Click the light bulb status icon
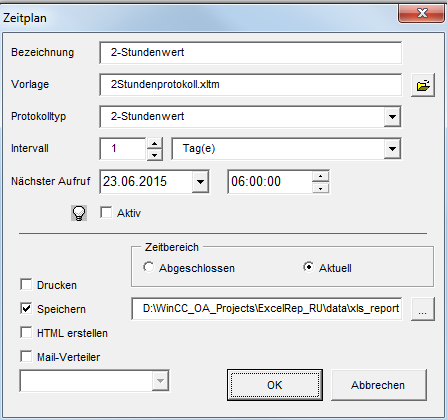Image resolution: width=447 pixels, height=420 pixels. [79, 213]
